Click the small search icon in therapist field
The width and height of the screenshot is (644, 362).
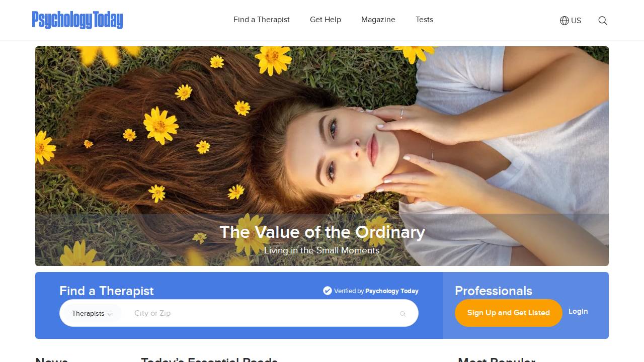[403, 314]
